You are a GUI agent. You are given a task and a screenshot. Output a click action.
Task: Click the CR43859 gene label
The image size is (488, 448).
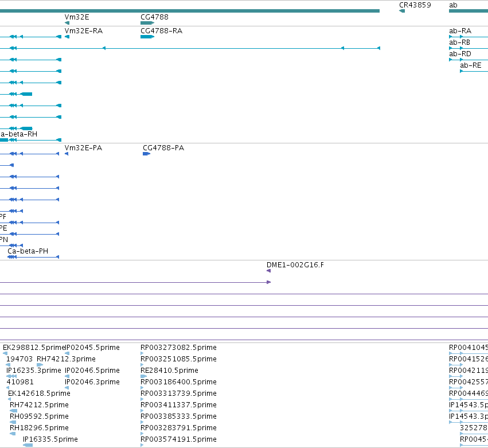coord(415,5)
